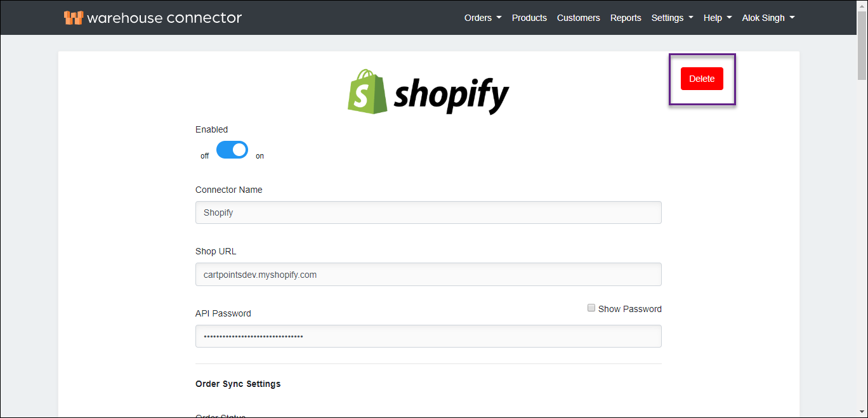Open the Alok Singh user menu
The height and width of the screenshot is (418, 868).
pyautogui.click(x=768, y=18)
